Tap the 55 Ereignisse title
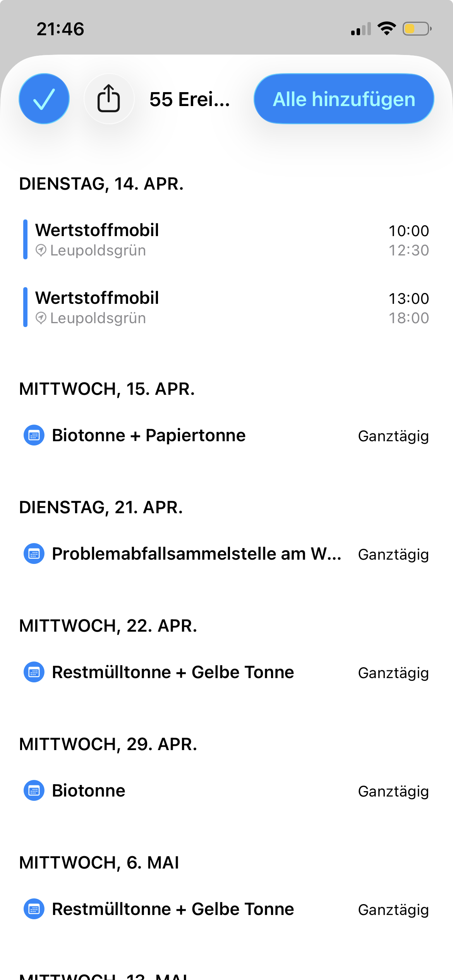The height and width of the screenshot is (980, 453). (x=190, y=99)
